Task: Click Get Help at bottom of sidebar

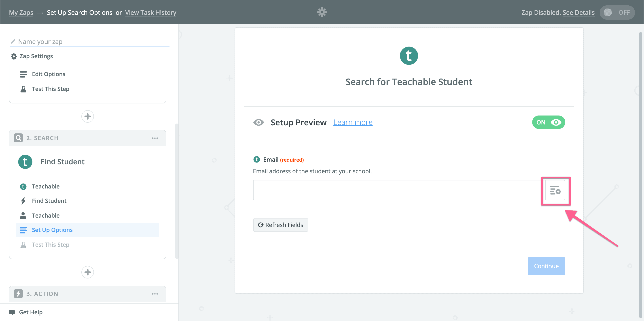Action: click(30, 312)
